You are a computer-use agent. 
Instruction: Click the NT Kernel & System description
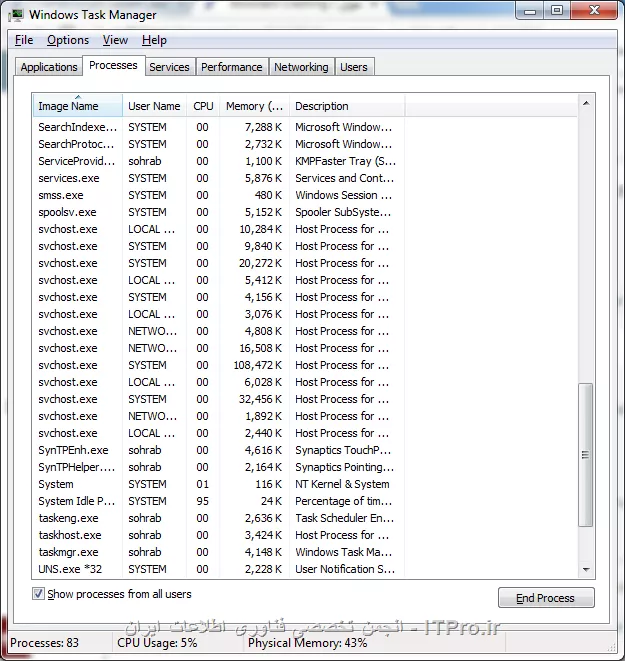[342, 484]
